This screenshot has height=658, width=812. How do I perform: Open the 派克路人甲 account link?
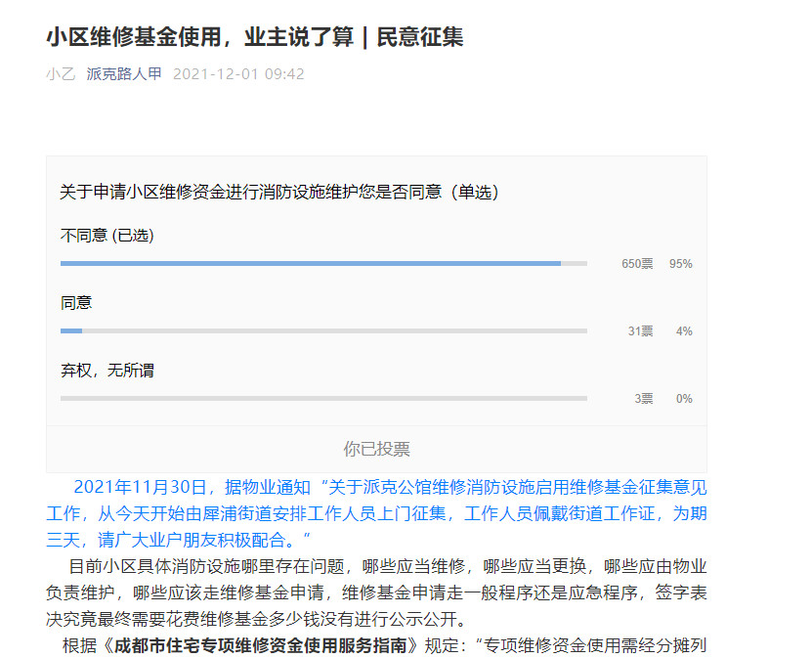[124, 74]
